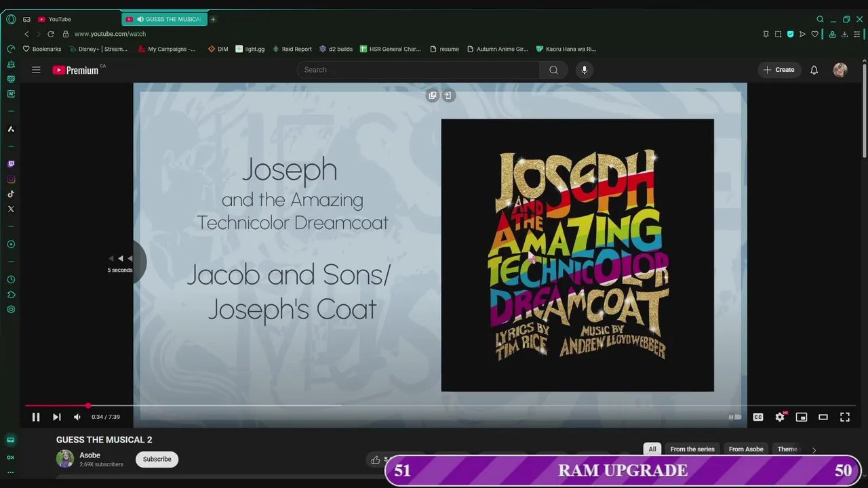Open the browser profile account icon
The width and height of the screenshot is (868, 488).
click(x=832, y=34)
